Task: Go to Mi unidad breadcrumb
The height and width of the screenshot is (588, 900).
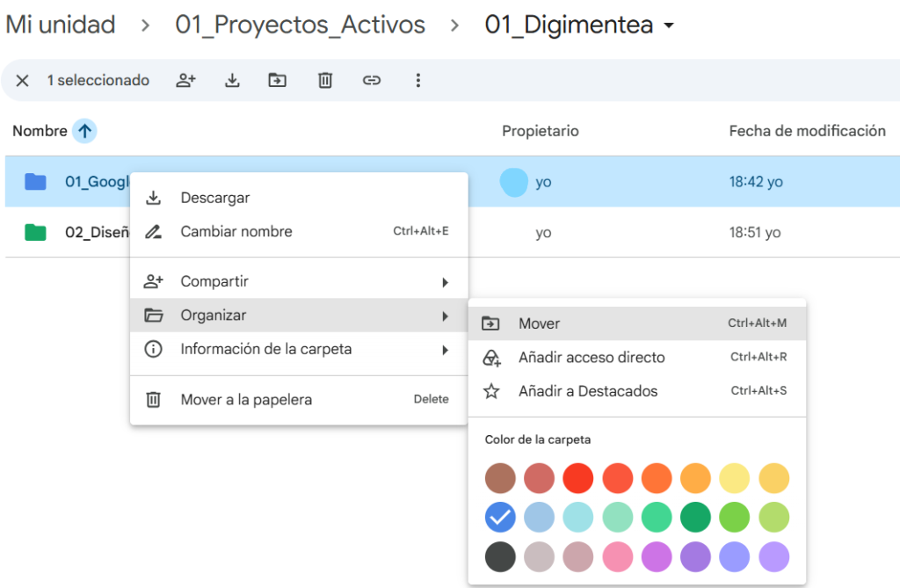Action: [x=61, y=25]
